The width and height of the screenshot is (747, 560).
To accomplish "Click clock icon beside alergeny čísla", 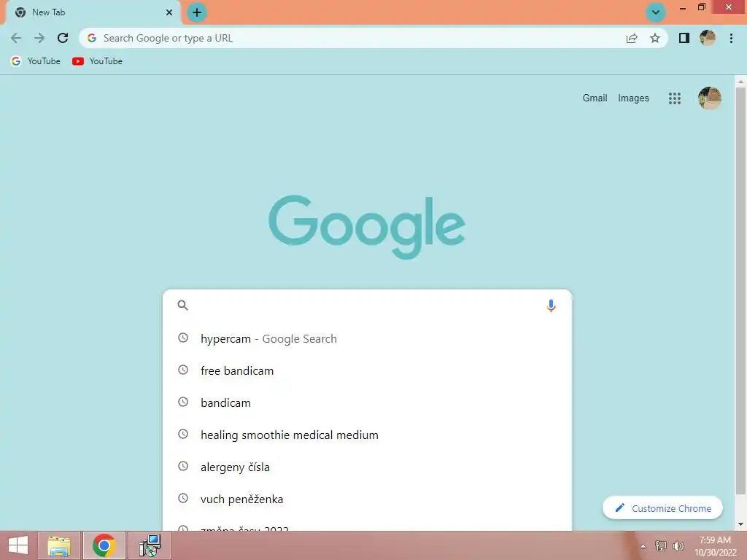I will click(183, 466).
